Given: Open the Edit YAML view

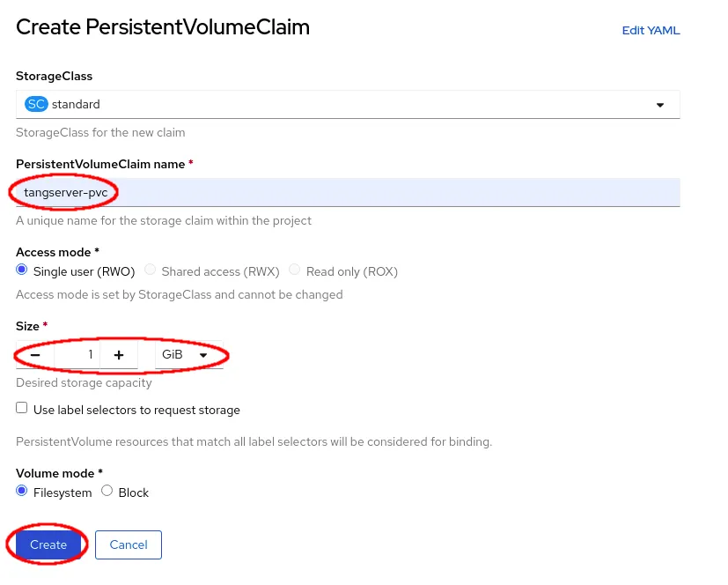Looking at the screenshot, I should (x=651, y=30).
